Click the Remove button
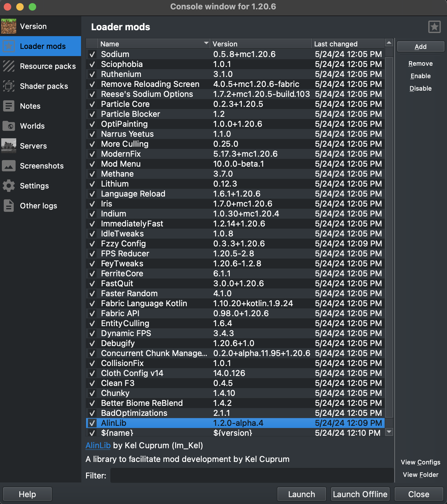The width and height of the screenshot is (447, 504). coord(421,64)
